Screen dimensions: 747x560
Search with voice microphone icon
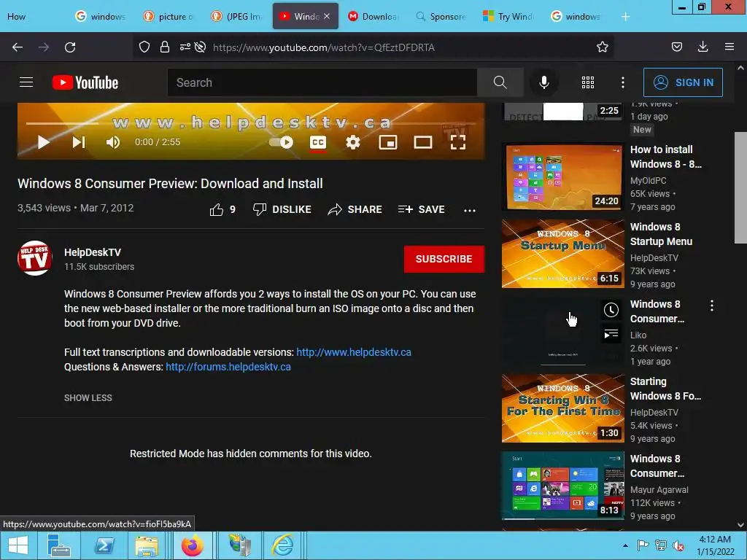(x=543, y=82)
